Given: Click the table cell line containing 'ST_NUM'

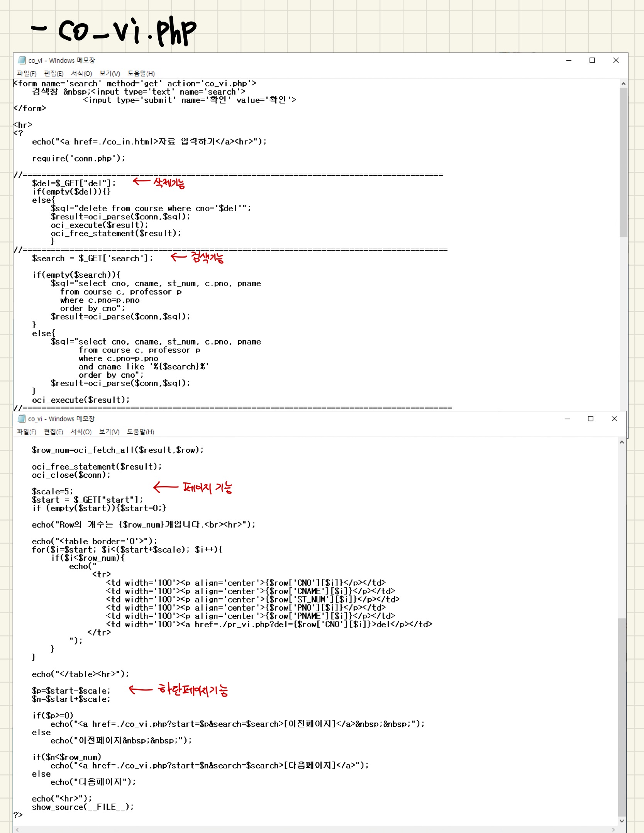Looking at the screenshot, I should tap(253, 599).
